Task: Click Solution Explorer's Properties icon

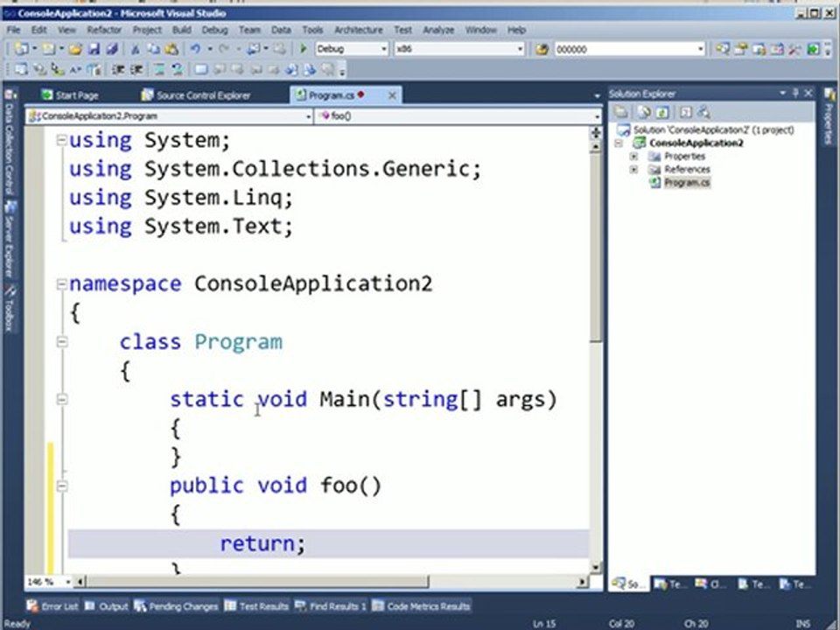Action: [x=621, y=112]
